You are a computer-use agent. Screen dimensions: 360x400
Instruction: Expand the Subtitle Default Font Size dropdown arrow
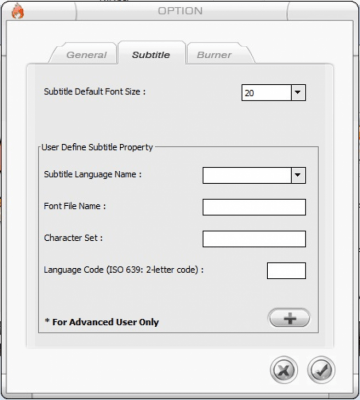pyautogui.click(x=298, y=92)
